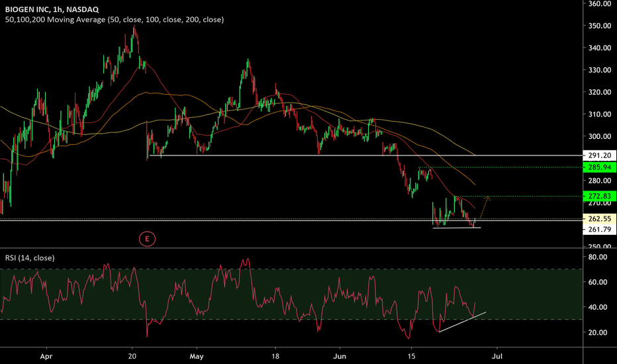Click the BIOGEN INC, 1h, NASDAQ title
Image resolution: width=617 pixels, height=364 pixels.
click(x=52, y=9)
